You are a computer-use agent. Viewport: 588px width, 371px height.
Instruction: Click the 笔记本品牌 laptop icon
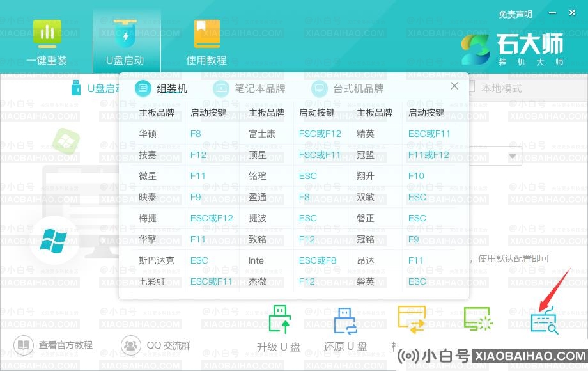(221, 88)
